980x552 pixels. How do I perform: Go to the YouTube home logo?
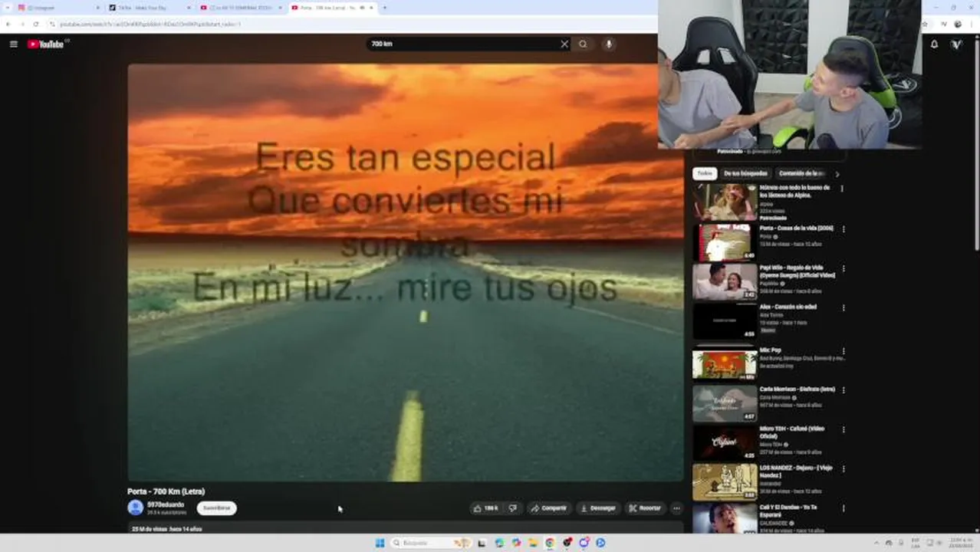(x=47, y=44)
